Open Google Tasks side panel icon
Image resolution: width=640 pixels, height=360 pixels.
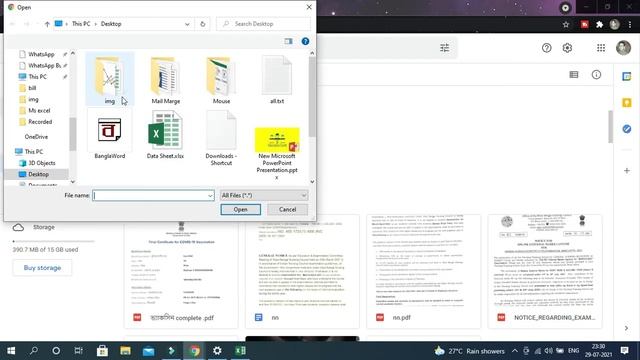click(x=627, y=129)
